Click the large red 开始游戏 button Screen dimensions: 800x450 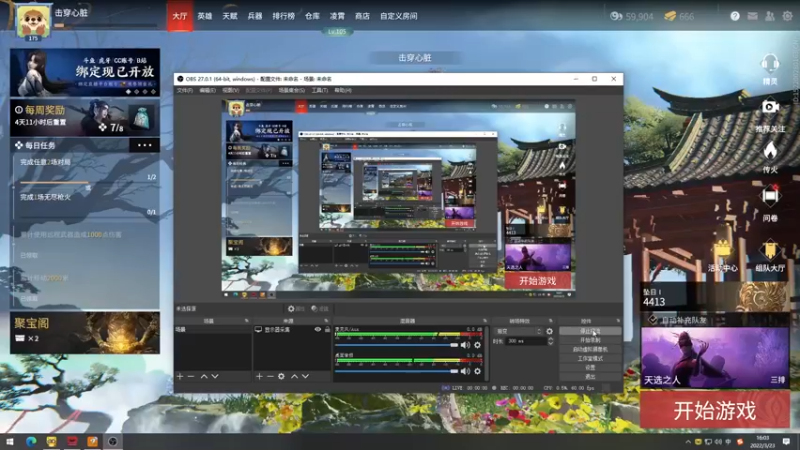pyautogui.click(x=715, y=410)
